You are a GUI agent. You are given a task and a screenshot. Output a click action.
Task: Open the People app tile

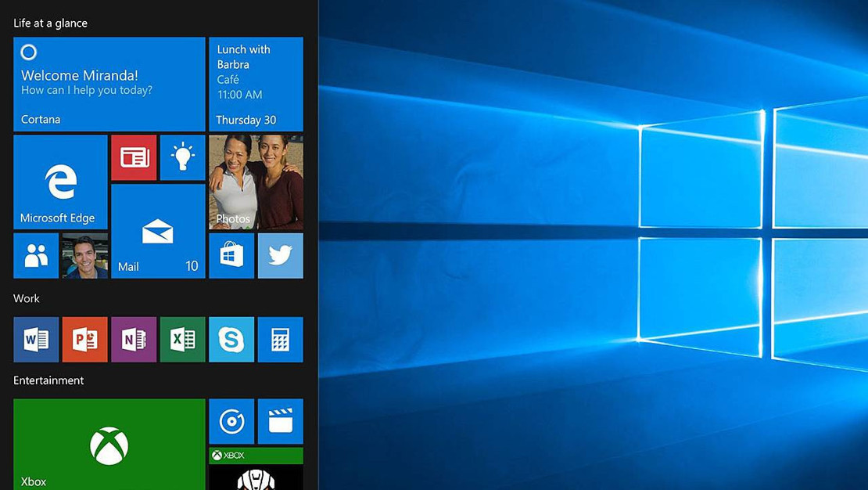click(x=35, y=255)
